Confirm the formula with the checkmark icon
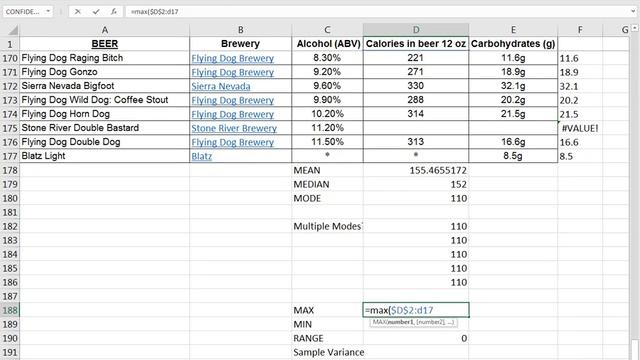640x360 pixels. tap(96, 11)
